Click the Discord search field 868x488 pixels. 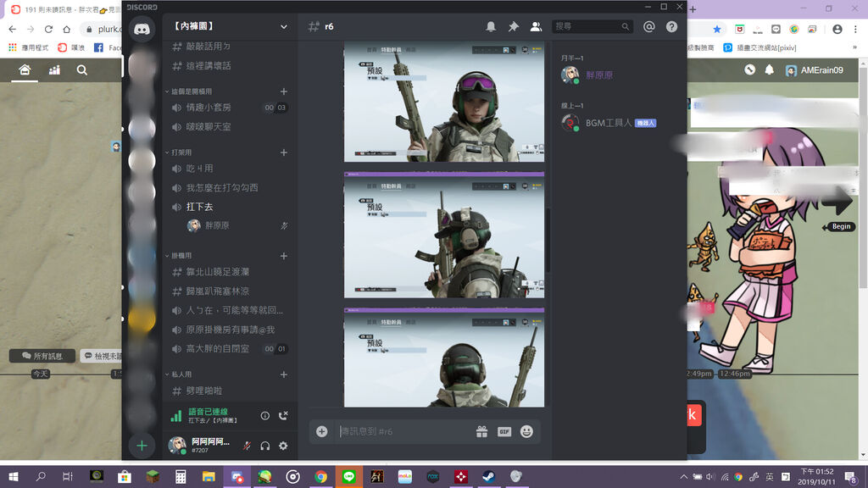pos(592,26)
